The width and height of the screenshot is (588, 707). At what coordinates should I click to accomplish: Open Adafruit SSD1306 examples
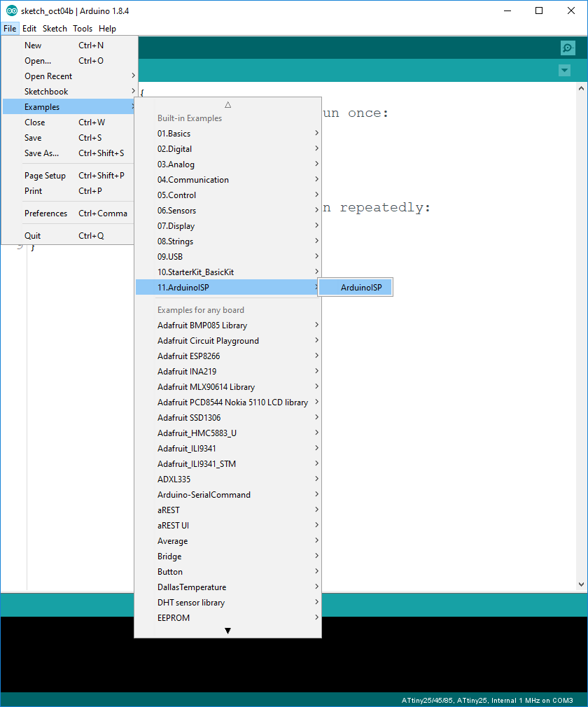(x=228, y=417)
